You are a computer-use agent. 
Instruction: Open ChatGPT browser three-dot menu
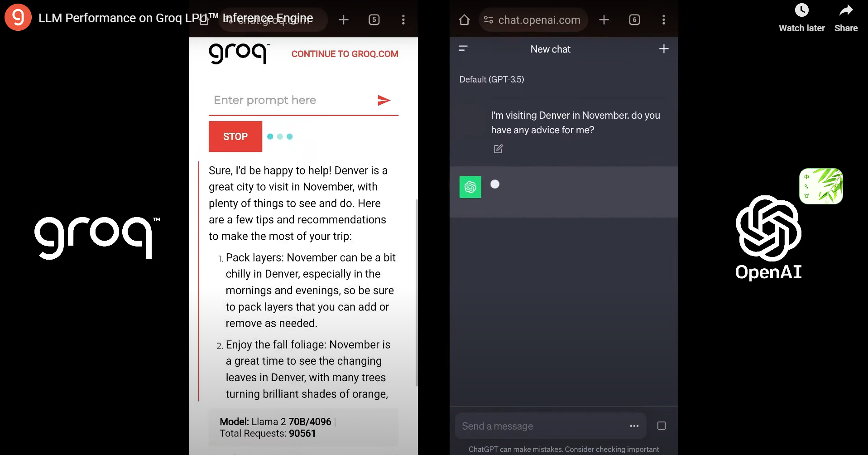[663, 20]
